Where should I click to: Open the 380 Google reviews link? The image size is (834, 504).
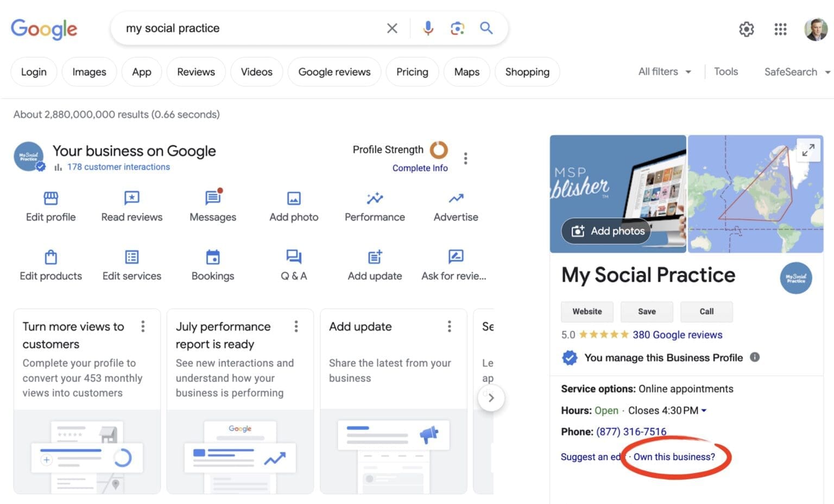tap(677, 335)
